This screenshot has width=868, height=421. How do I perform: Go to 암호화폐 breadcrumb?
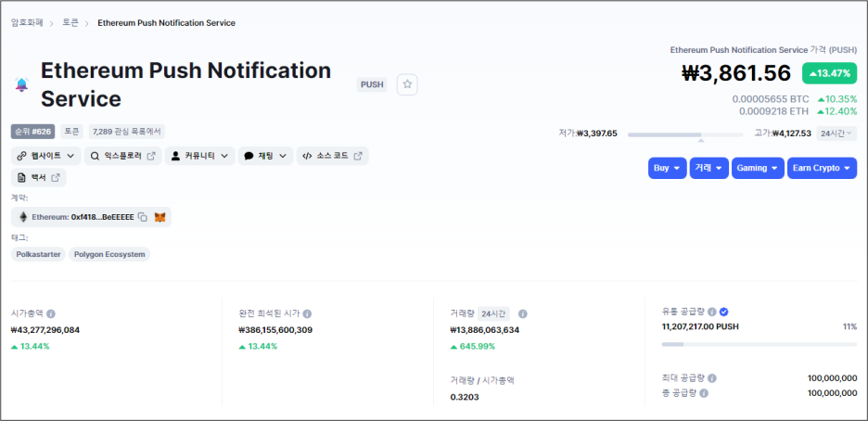[27, 22]
